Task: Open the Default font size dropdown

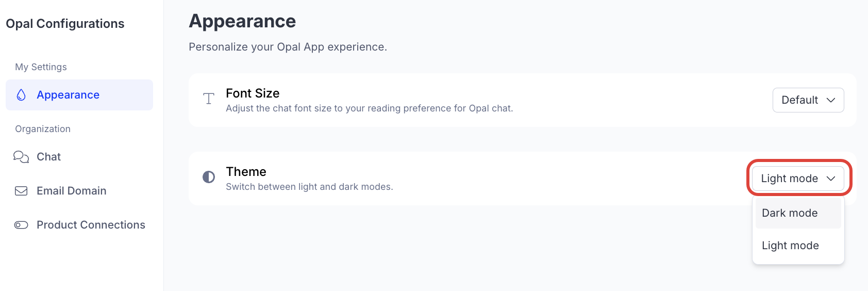Action: 808,100
